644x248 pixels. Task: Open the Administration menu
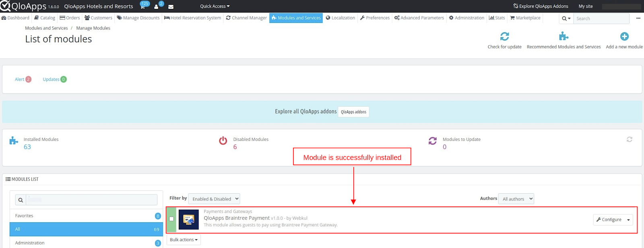(x=466, y=18)
